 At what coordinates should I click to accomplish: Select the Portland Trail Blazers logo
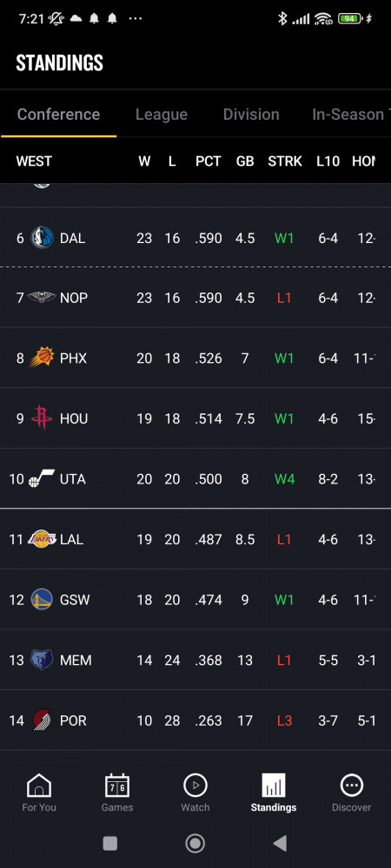tap(42, 720)
